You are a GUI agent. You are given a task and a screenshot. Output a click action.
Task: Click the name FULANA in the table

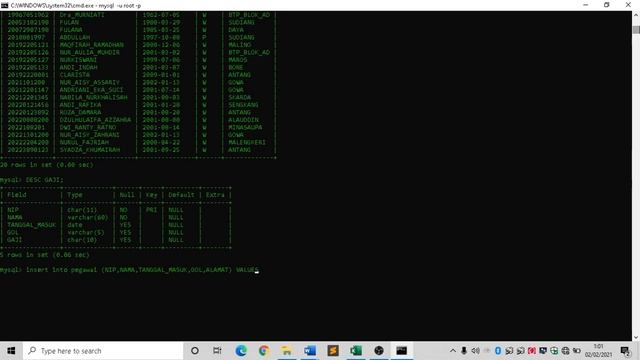click(x=71, y=30)
